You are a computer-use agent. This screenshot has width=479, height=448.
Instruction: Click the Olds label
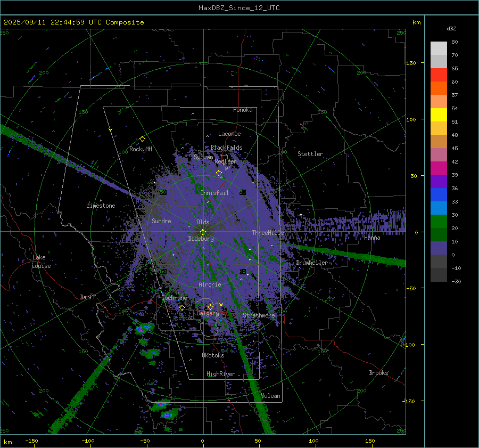[x=203, y=222]
